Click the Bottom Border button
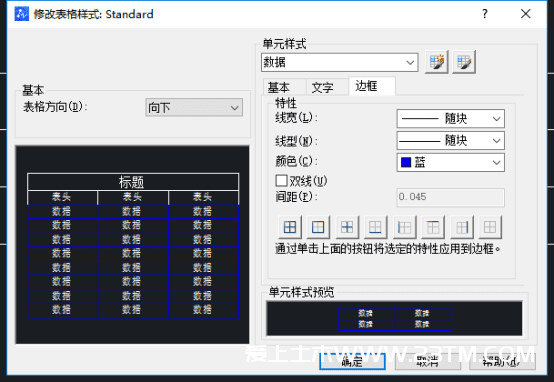 375,227
